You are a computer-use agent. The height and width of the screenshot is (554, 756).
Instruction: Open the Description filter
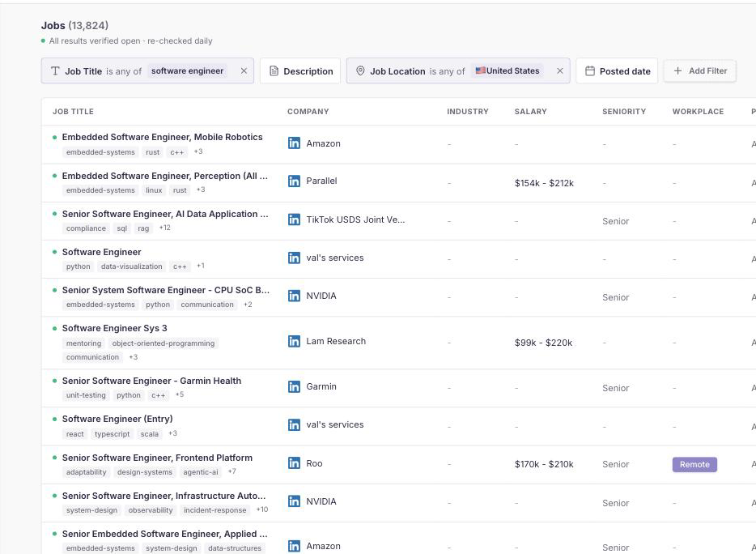pos(300,71)
